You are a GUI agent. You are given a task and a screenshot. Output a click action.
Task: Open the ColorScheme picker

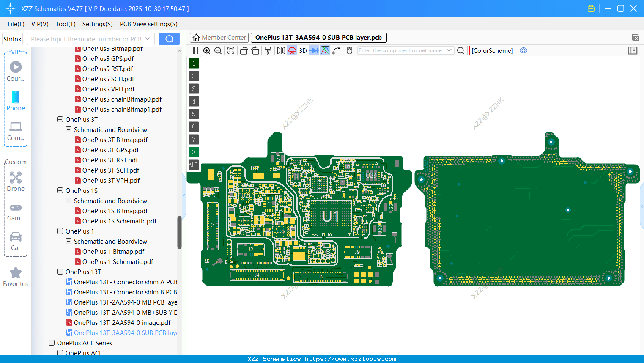tap(492, 50)
